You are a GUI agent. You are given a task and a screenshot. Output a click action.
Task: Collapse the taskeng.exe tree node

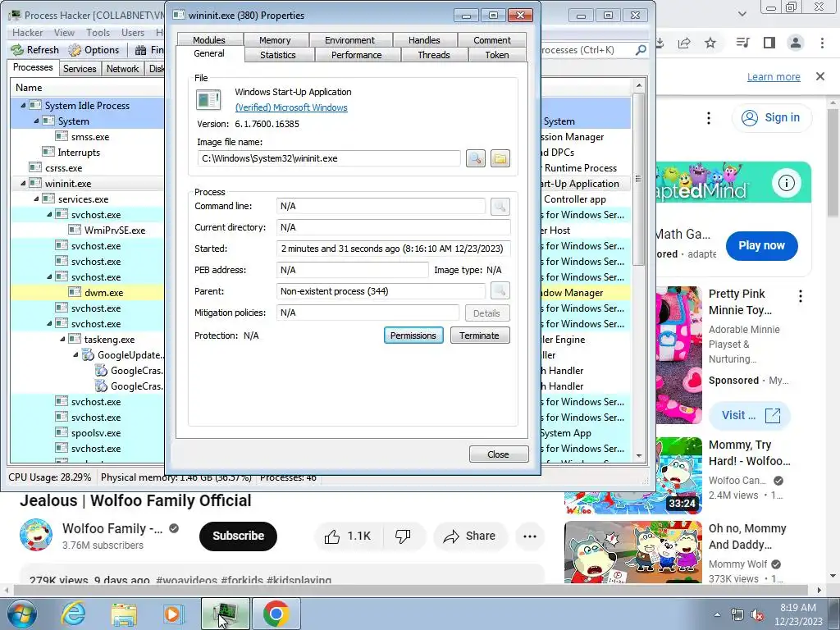(x=62, y=340)
